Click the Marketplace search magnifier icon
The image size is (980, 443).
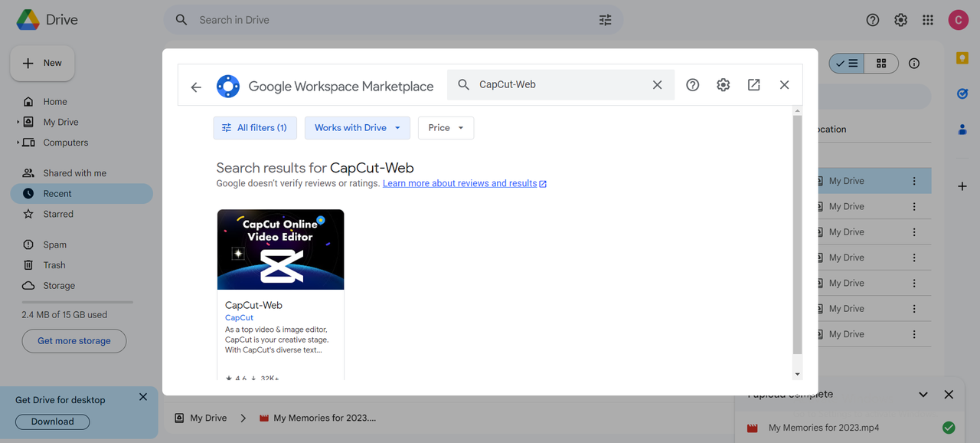(463, 85)
